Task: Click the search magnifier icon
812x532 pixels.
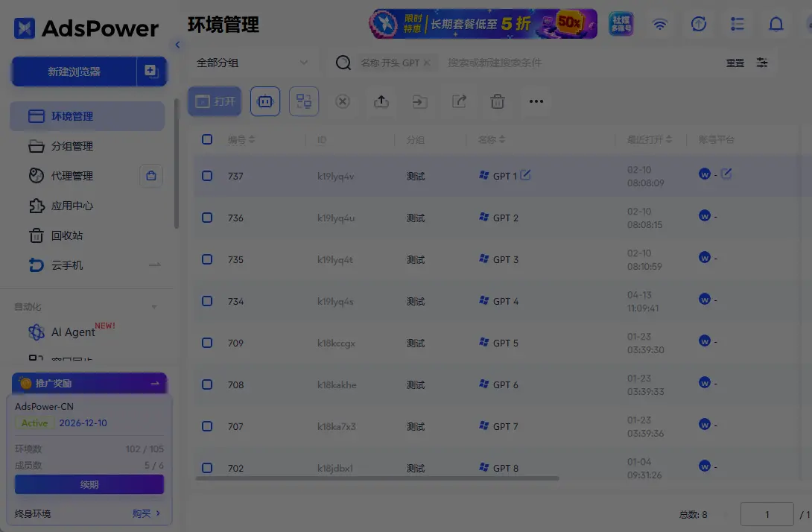Action: pos(343,63)
